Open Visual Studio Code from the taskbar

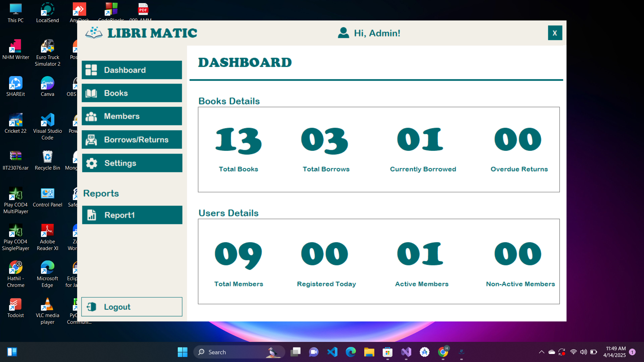pos(332,352)
